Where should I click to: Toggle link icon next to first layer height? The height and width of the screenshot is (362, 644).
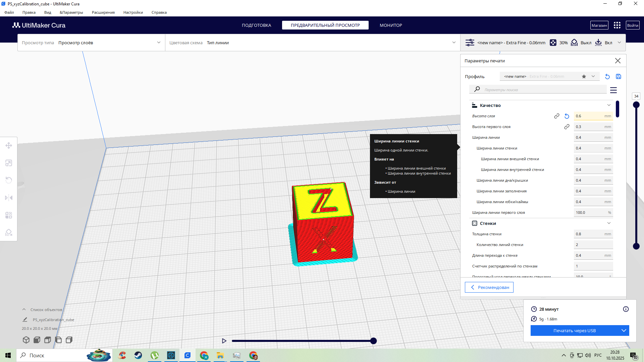[x=567, y=127]
